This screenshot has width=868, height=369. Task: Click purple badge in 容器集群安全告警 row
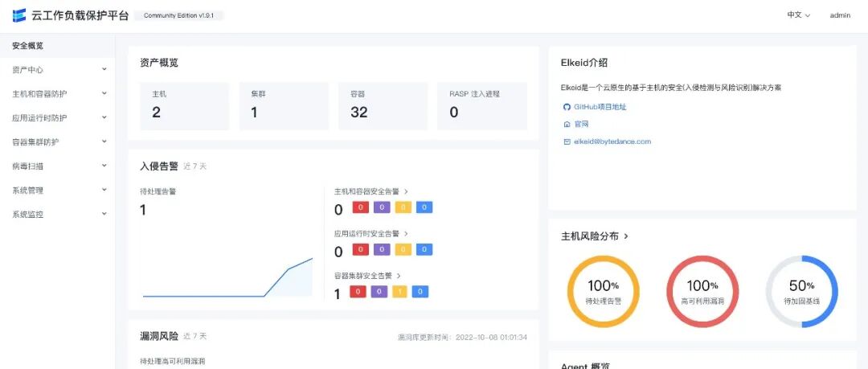(379, 292)
